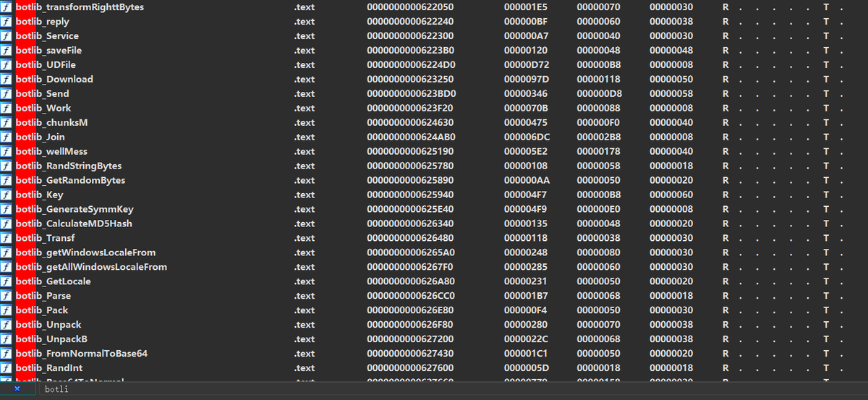The height and width of the screenshot is (400, 868).
Task: Click the .text segment cell in botlib_Key row
Action: click(x=304, y=195)
